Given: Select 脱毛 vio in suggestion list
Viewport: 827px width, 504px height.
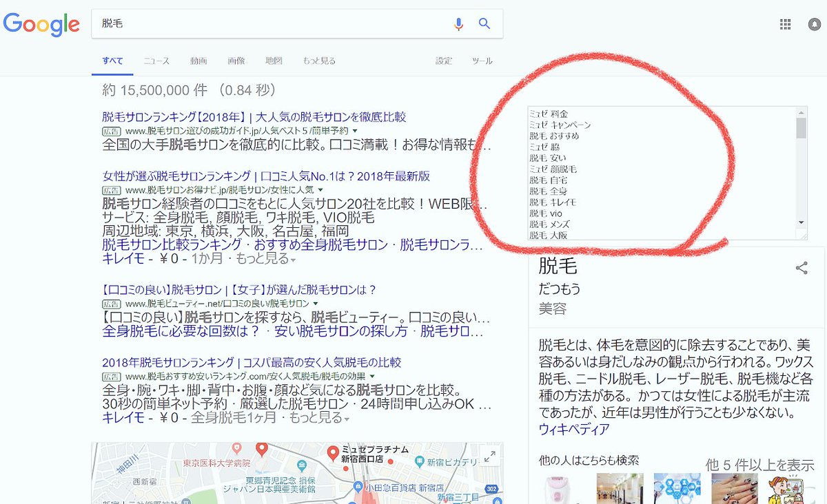Looking at the screenshot, I should coord(546,213).
